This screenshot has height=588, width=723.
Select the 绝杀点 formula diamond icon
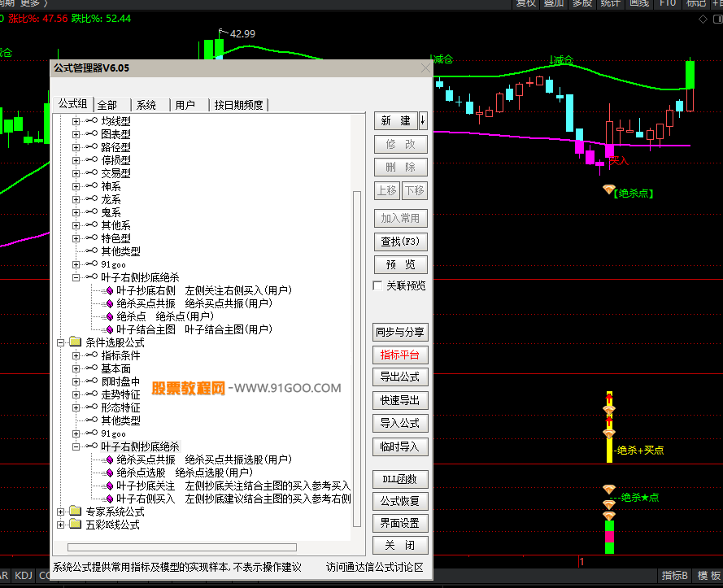point(110,317)
